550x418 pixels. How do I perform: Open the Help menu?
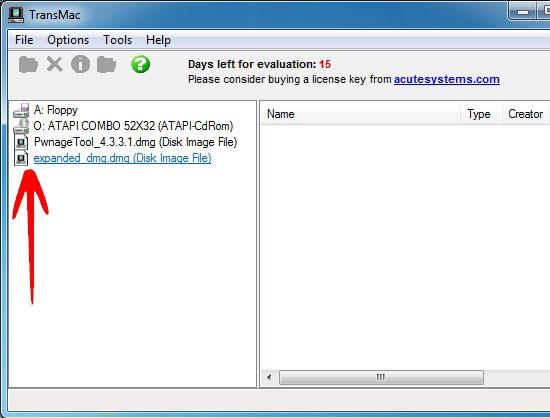coord(159,40)
